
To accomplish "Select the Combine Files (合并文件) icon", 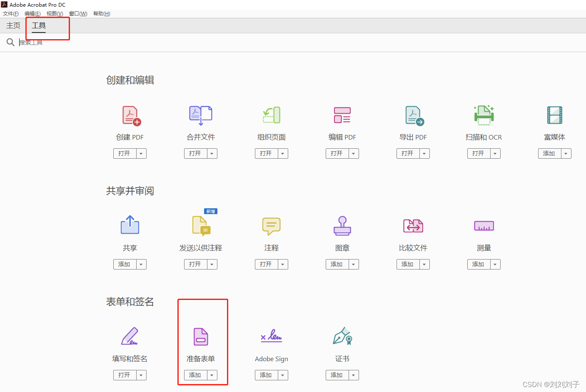I will pyautogui.click(x=201, y=115).
